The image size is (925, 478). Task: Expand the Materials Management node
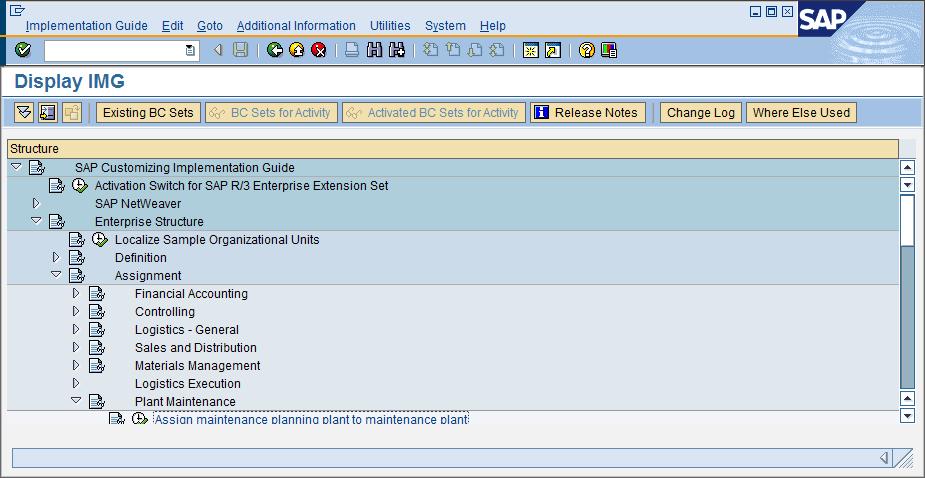pyautogui.click(x=76, y=365)
